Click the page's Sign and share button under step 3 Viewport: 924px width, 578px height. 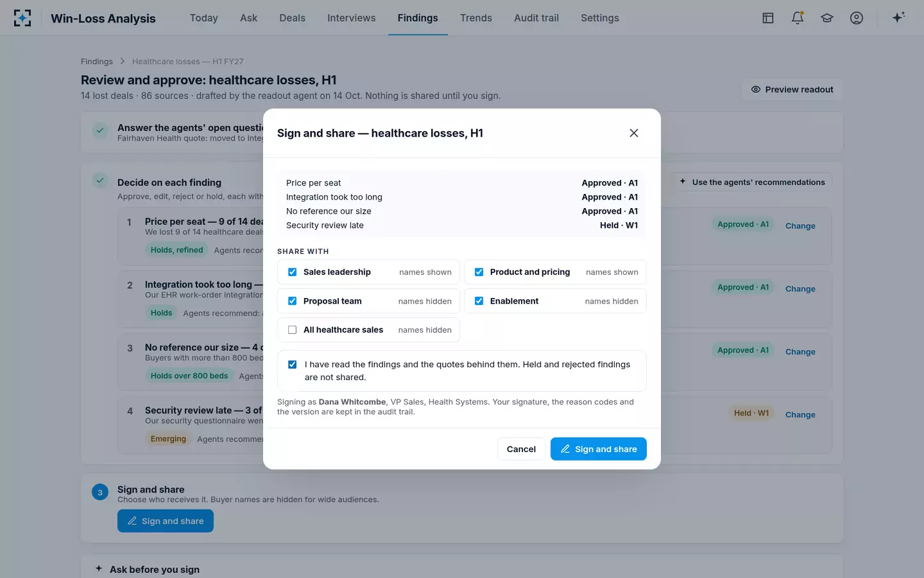[166, 521]
